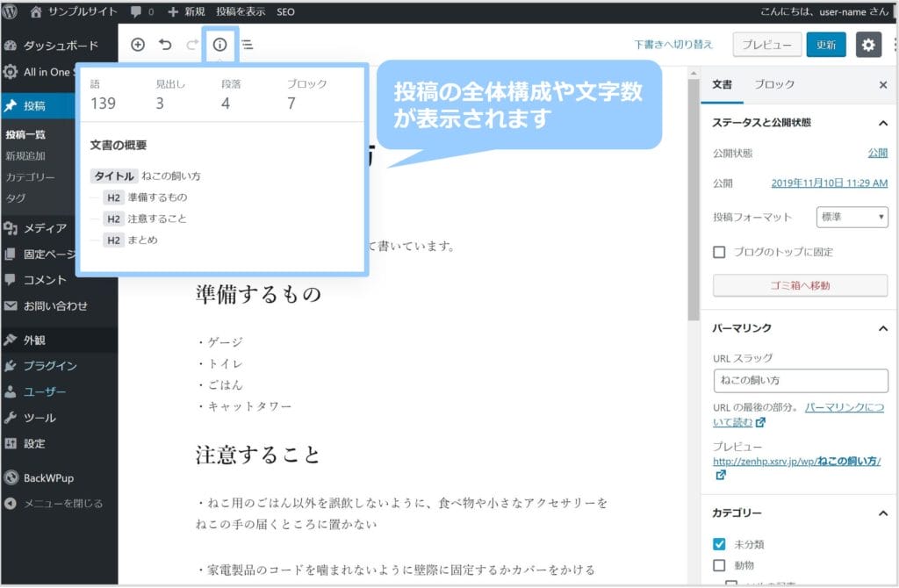Viewport: 899px width, 588px height.
Task: Click the Undo arrow icon
Action: (x=165, y=45)
